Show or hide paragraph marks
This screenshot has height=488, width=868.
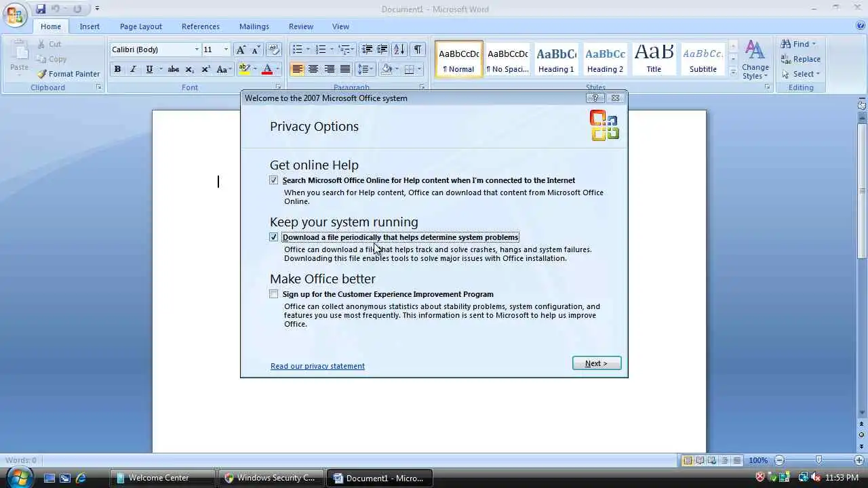(x=418, y=49)
